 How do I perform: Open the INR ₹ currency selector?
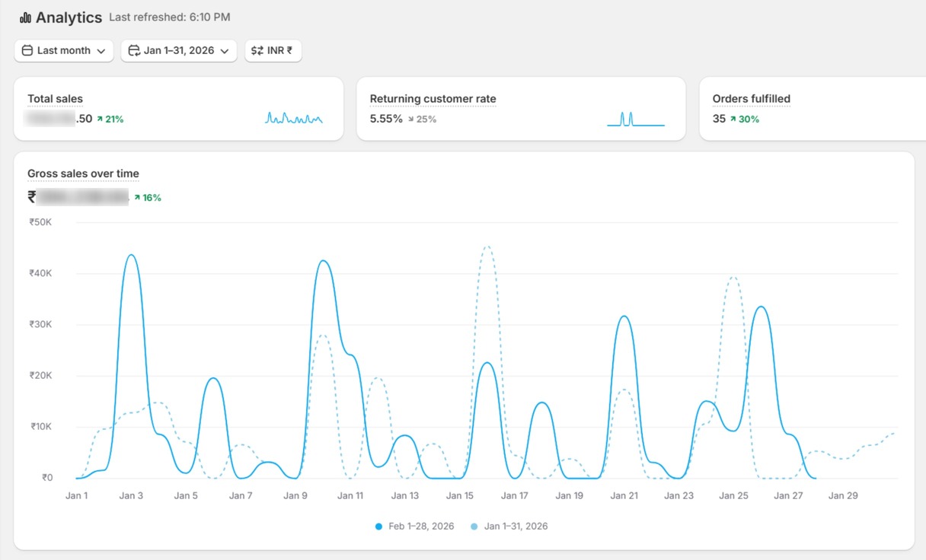[x=273, y=51]
